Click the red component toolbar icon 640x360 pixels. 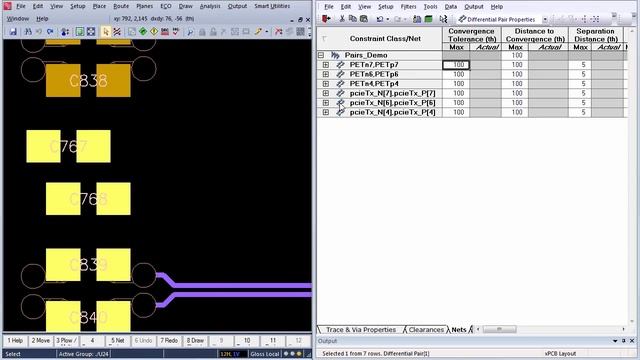point(165,31)
